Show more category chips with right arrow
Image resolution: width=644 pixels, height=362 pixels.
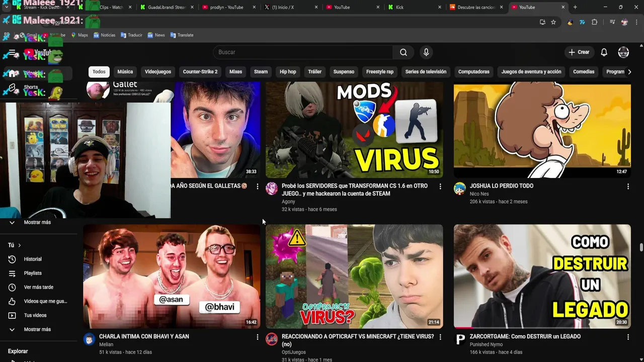[x=629, y=72]
